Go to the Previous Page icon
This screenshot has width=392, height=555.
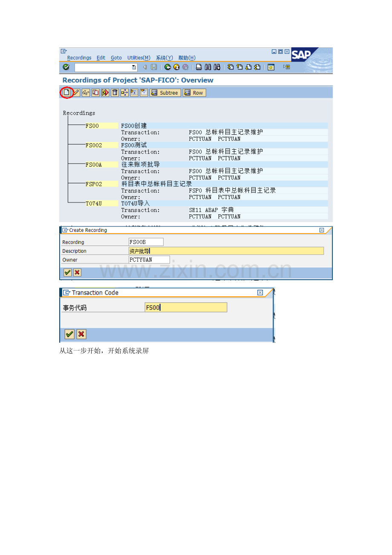tap(239, 67)
